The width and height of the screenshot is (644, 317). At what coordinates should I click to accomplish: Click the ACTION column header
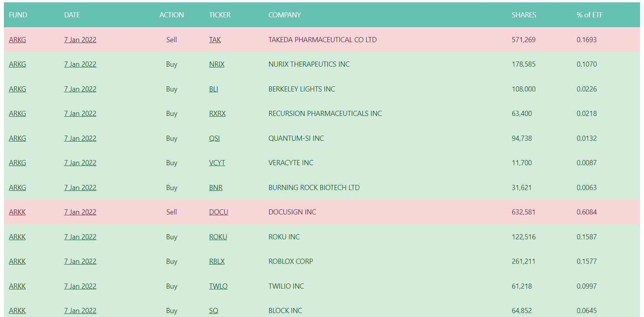coord(172,15)
